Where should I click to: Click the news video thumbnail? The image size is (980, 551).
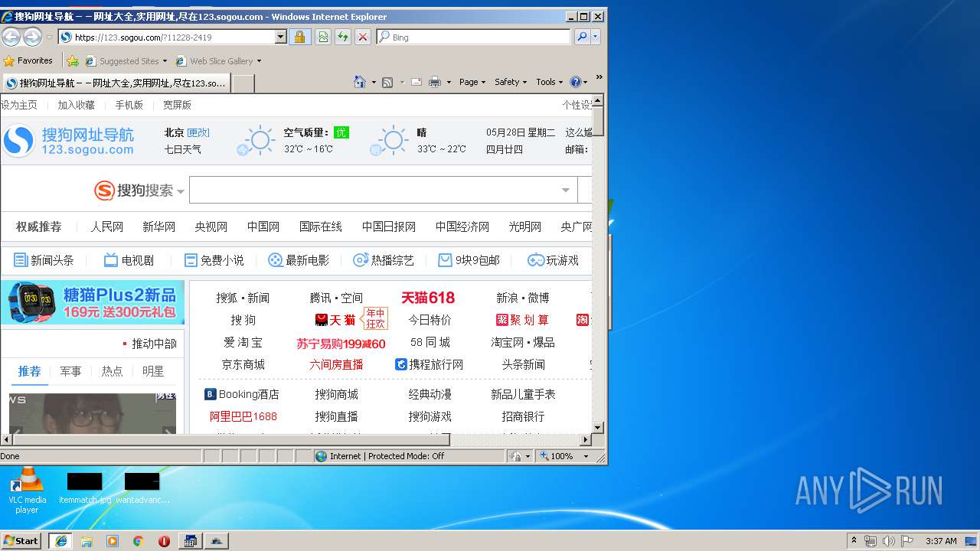coord(93,413)
